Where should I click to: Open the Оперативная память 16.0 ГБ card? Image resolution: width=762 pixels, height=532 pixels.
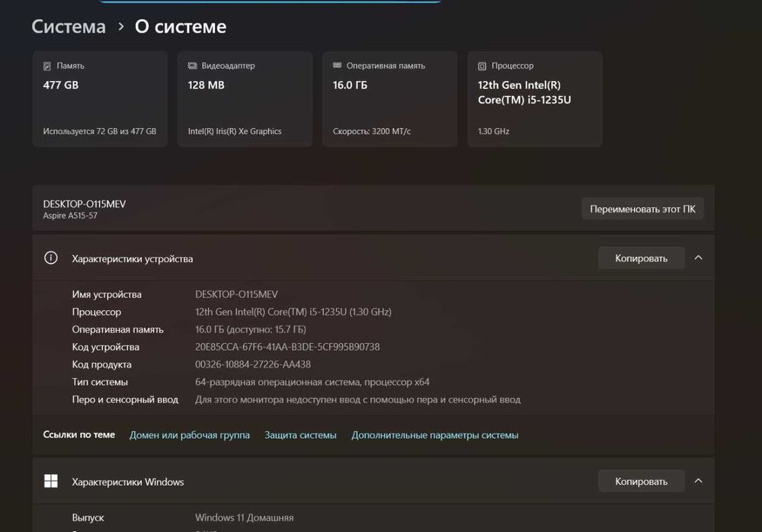[x=389, y=99]
